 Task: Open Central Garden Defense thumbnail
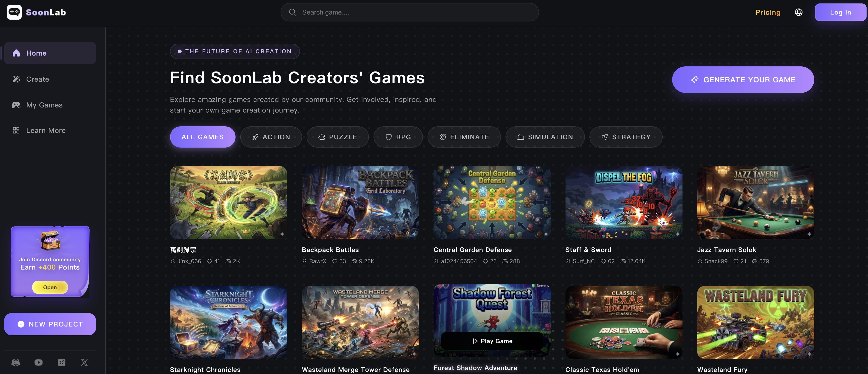click(x=492, y=203)
